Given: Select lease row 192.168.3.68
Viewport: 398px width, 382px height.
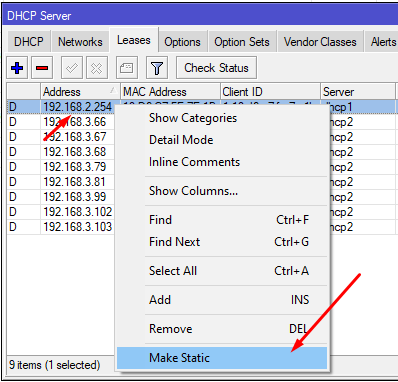Looking at the screenshot, I should coord(75,152).
